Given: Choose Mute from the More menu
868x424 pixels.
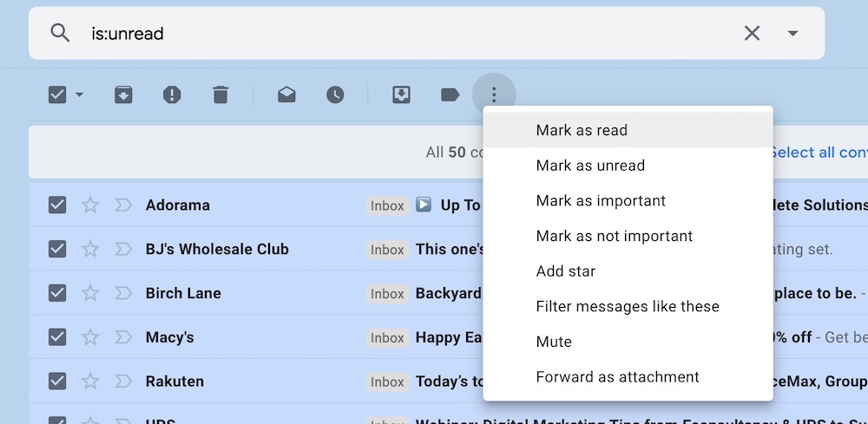Looking at the screenshot, I should click(x=628, y=342).
